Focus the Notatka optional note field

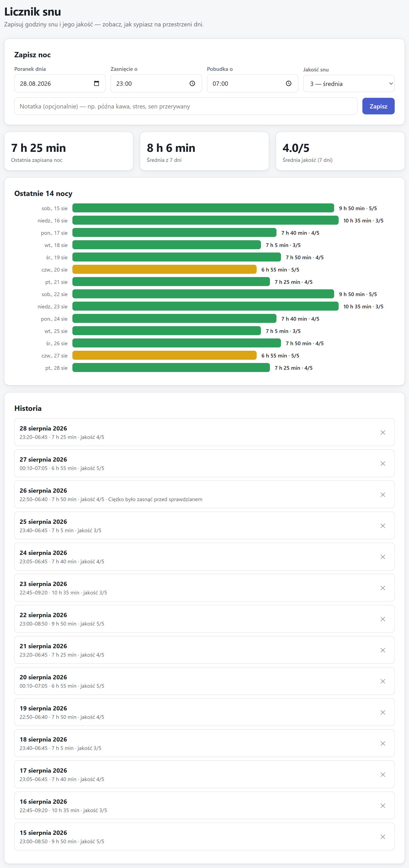[x=186, y=106]
